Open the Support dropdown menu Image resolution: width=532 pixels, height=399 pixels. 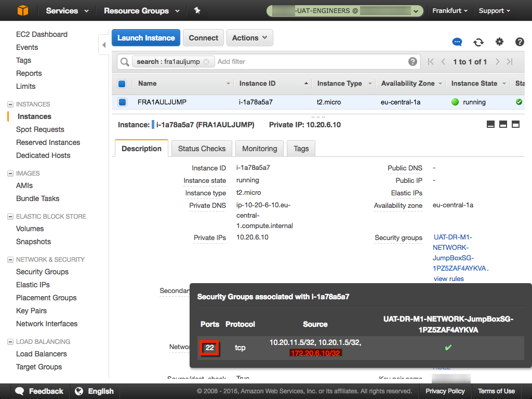[x=495, y=10]
